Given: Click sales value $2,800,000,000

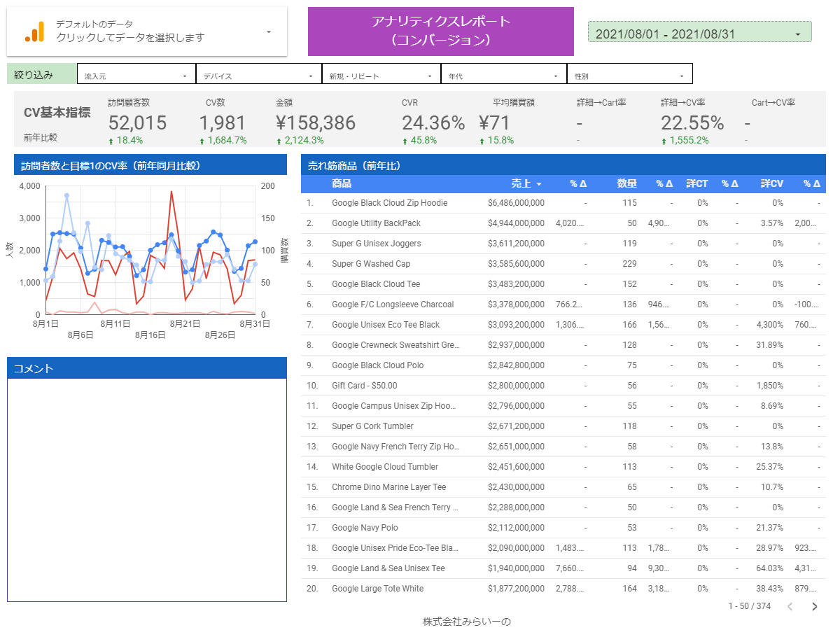Looking at the screenshot, I should 516,386.
